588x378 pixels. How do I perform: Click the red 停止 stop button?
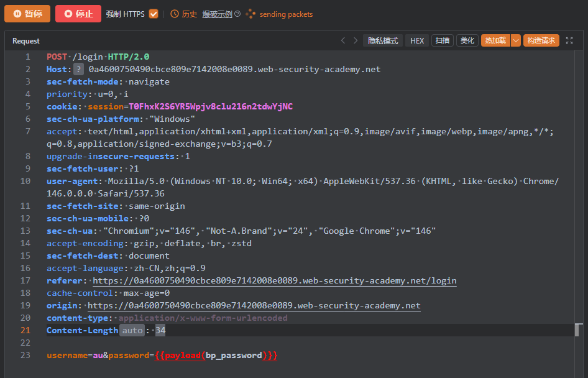click(78, 14)
